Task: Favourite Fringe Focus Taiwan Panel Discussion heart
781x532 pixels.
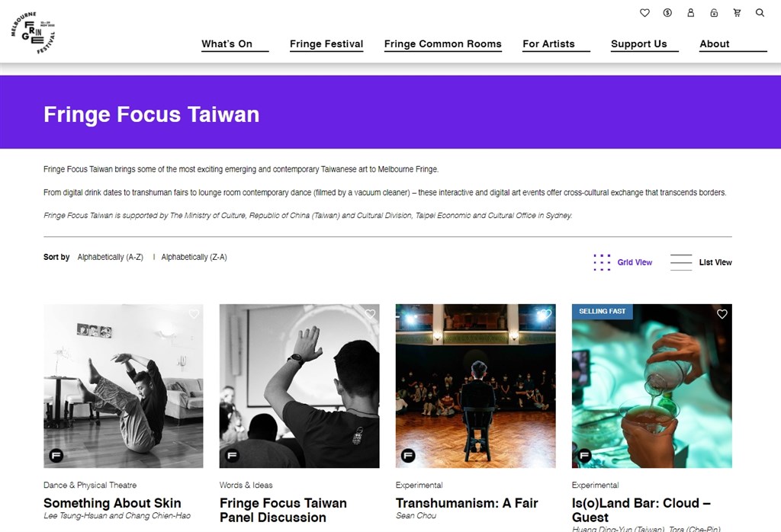Action: pyautogui.click(x=370, y=314)
